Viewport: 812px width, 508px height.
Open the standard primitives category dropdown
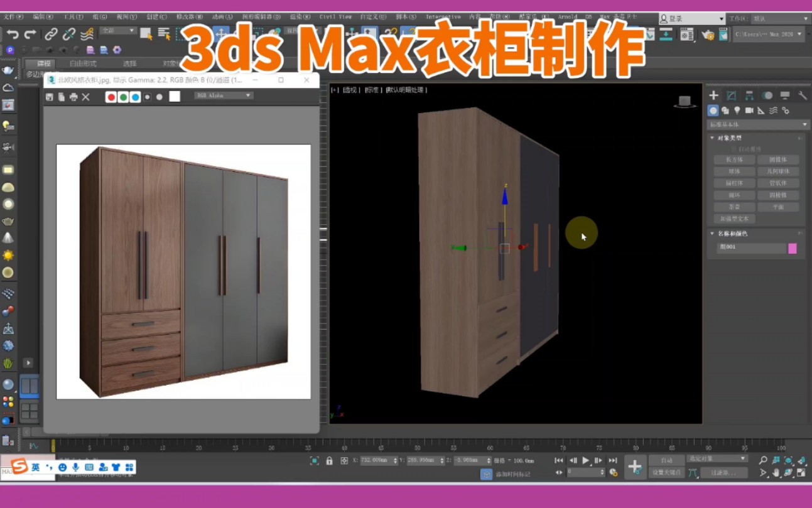click(x=759, y=125)
